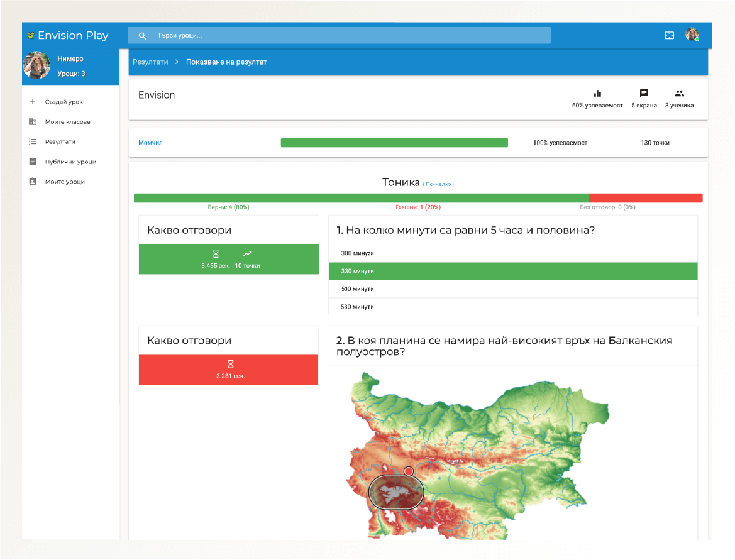Click the 3 ученика people icon
The width and height of the screenshot is (735, 560).
coord(679,94)
